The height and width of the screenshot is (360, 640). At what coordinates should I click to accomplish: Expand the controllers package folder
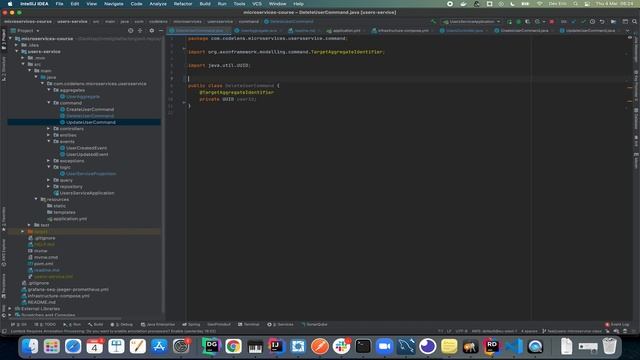point(49,129)
